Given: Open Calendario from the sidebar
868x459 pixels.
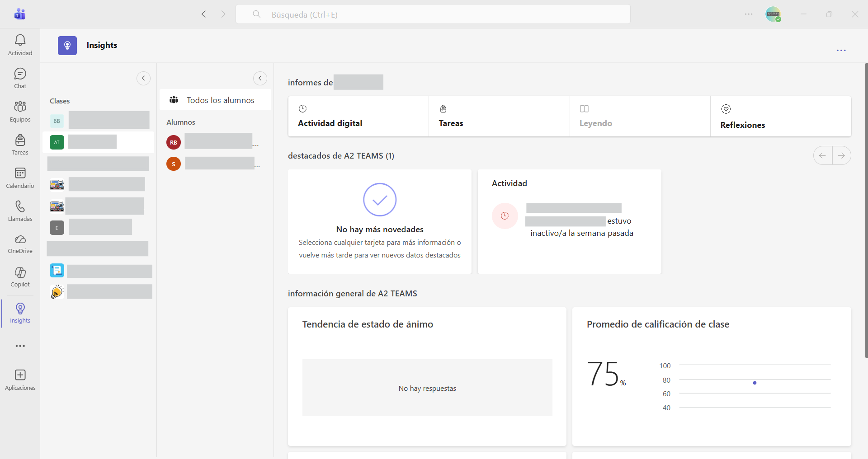Looking at the screenshot, I should click(x=20, y=178).
